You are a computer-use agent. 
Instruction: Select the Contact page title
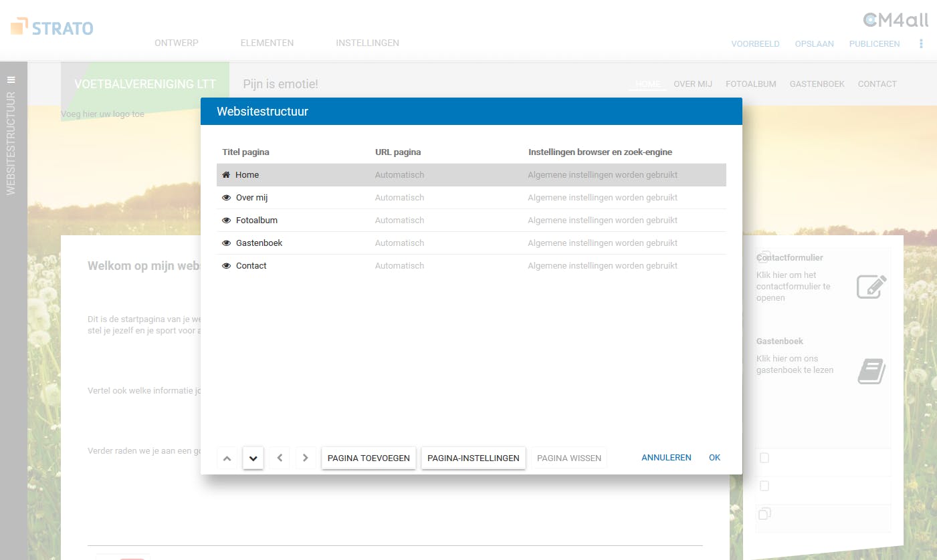pyautogui.click(x=251, y=266)
